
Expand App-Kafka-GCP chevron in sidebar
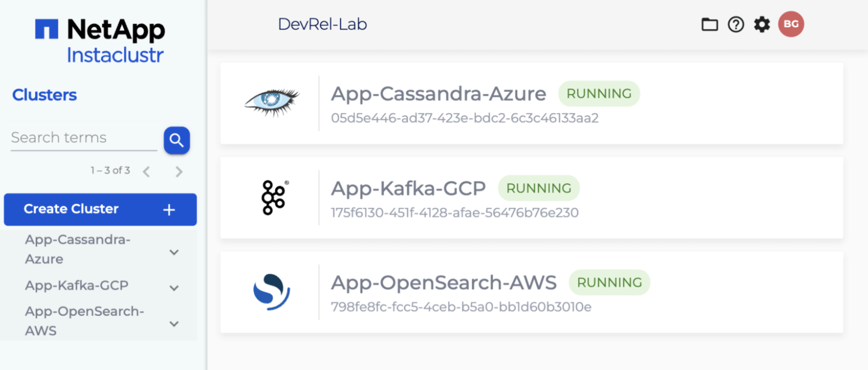tap(174, 288)
